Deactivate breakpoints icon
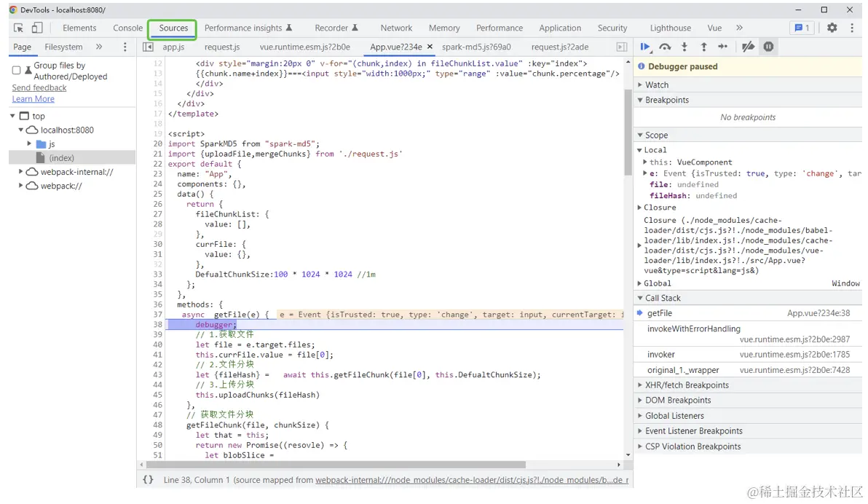 tap(748, 47)
